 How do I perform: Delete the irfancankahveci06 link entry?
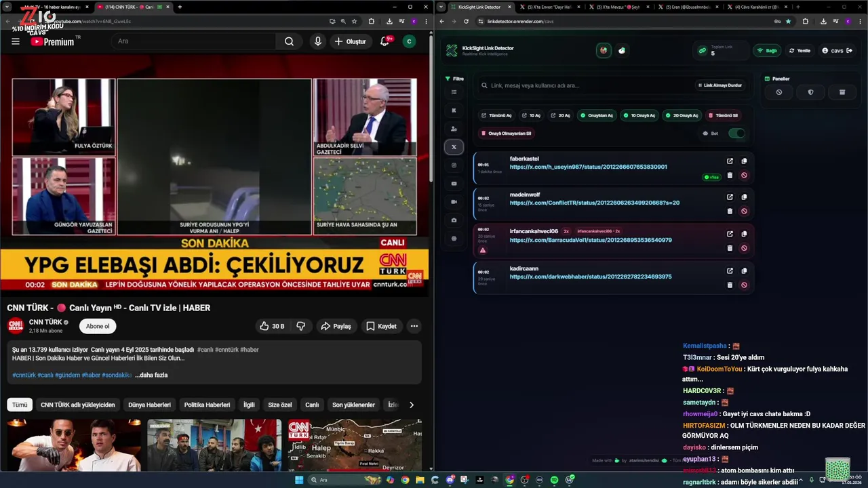point(730,248)
